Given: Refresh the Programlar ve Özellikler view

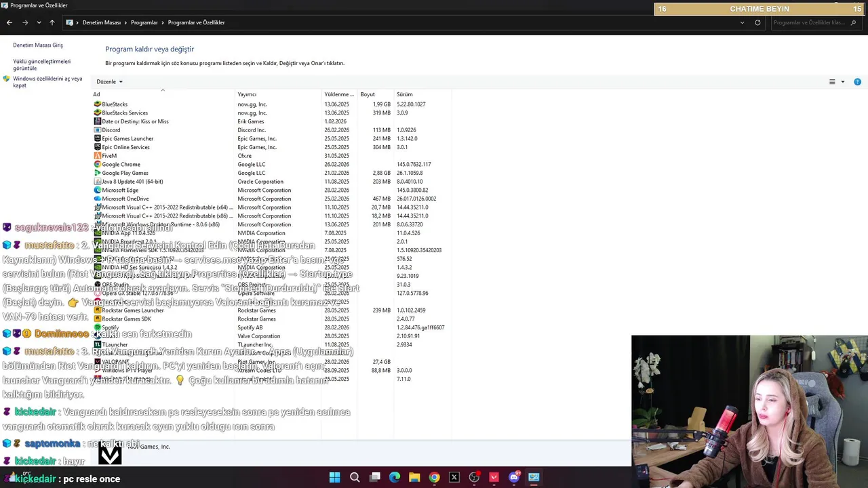Looking at the screenshot, I should tap(757, 22).
